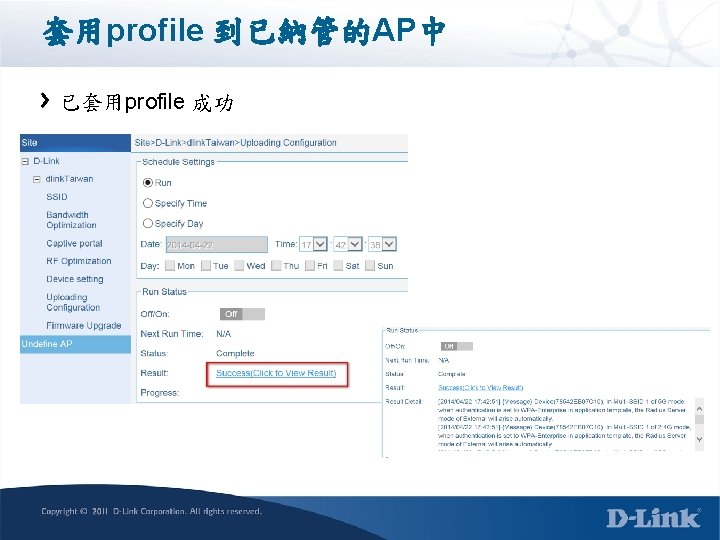Click the Result Detail scrollbar down arrow

point(699,439)
